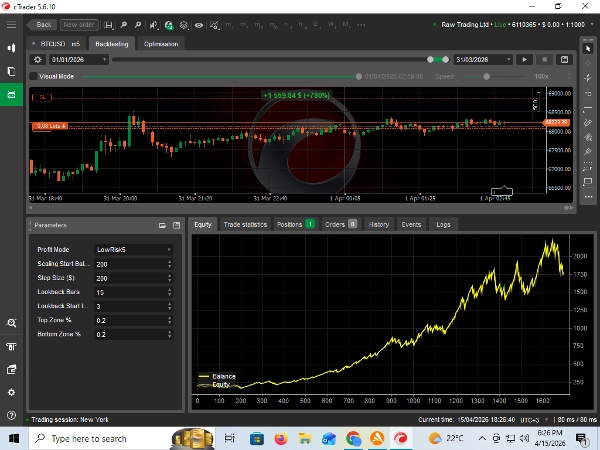Open the Positions tab

[x=295, y=225]
